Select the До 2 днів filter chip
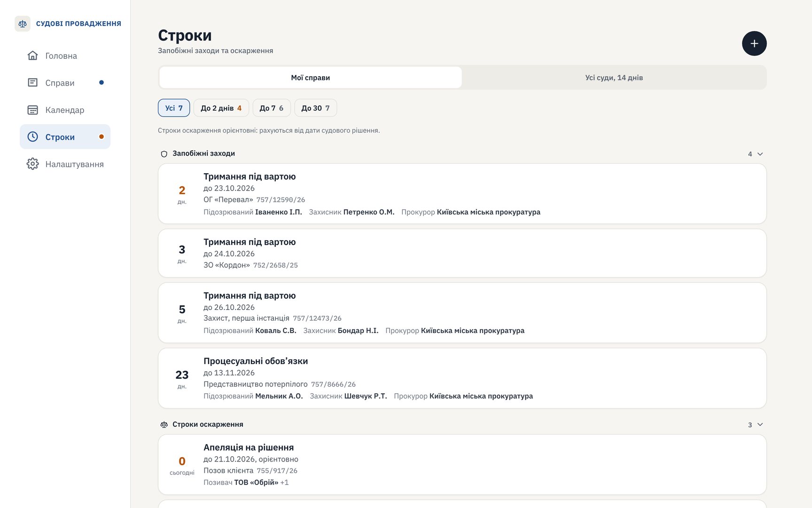812x508 pixels. 221,108
